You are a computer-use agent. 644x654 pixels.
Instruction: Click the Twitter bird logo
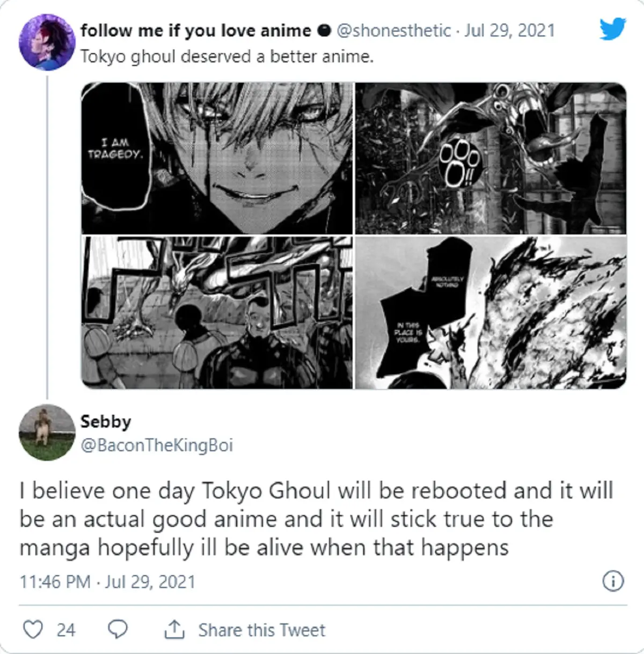613,29
